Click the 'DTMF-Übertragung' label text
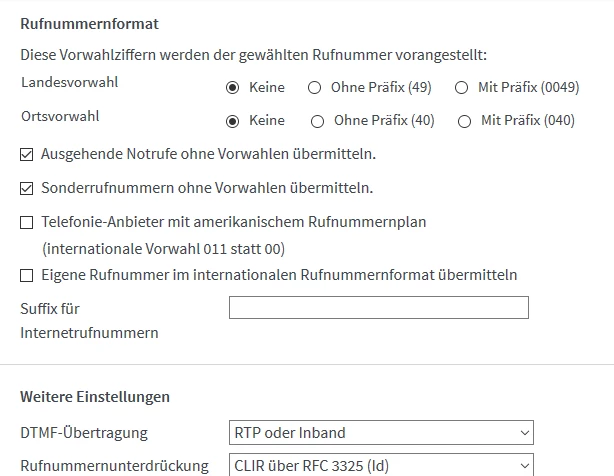Viewport: 614px width, 476px height. 84,433
